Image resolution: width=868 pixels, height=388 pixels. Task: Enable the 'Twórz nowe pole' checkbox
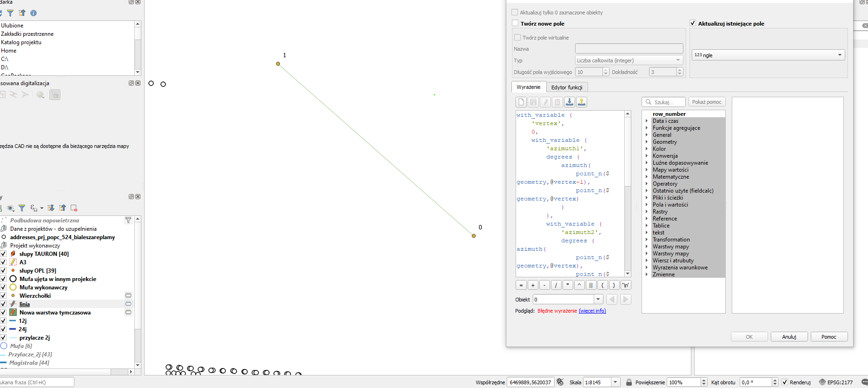[x=515, y=23]
